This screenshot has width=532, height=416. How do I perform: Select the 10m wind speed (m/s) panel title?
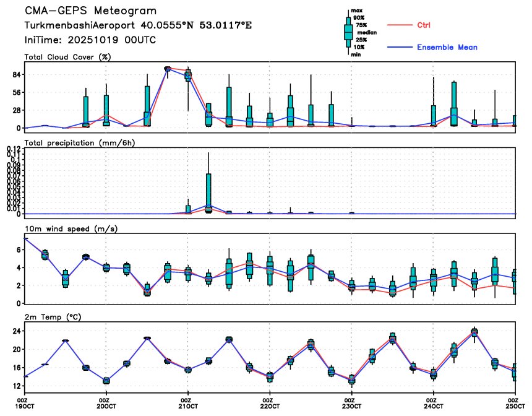[71, 229]
